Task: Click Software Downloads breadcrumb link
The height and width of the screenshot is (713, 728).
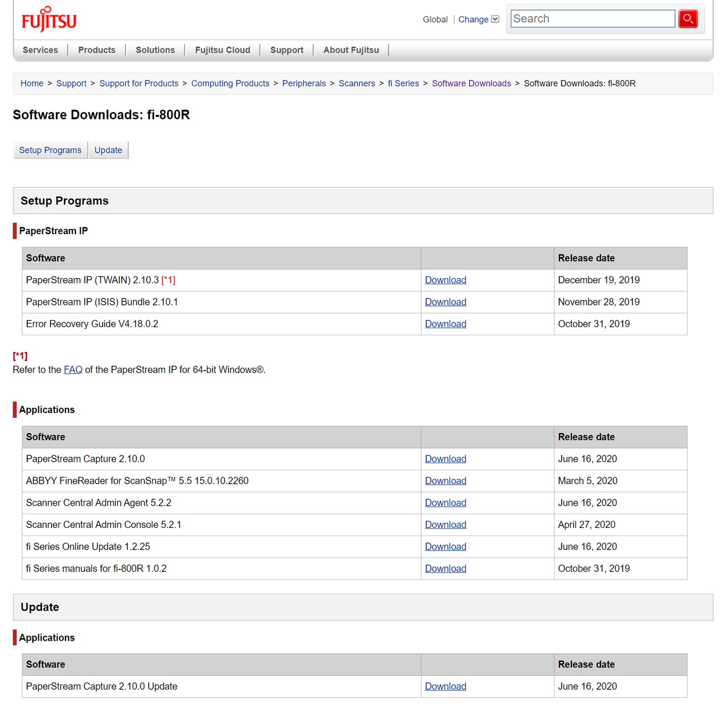Action: pyautogui.click(x=471, y=83)
